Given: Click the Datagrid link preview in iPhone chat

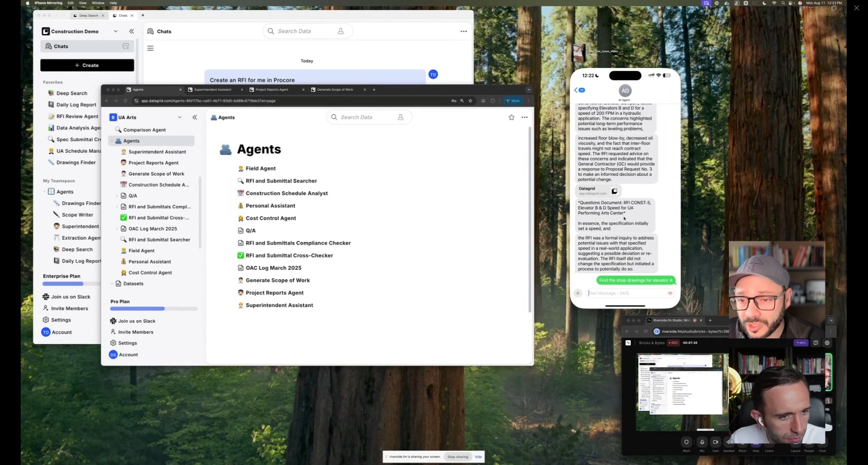Looking at the screenshot, I should pos(598,191).
